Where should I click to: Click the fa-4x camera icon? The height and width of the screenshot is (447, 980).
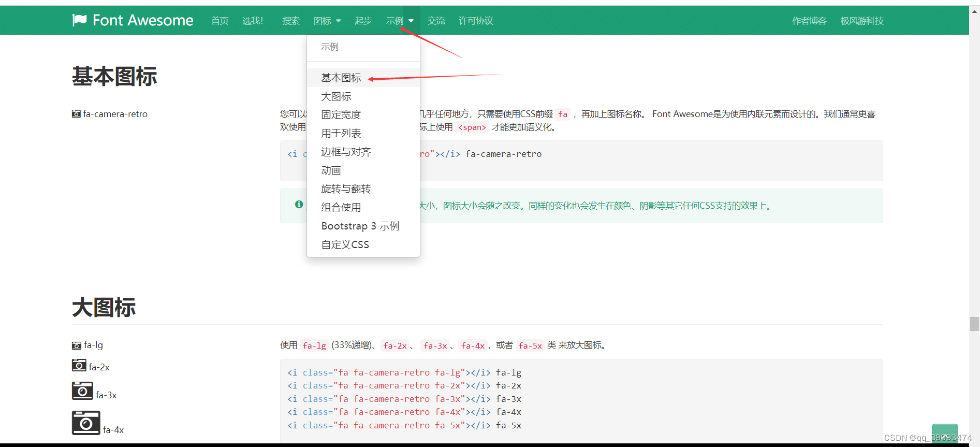point(86,423)
